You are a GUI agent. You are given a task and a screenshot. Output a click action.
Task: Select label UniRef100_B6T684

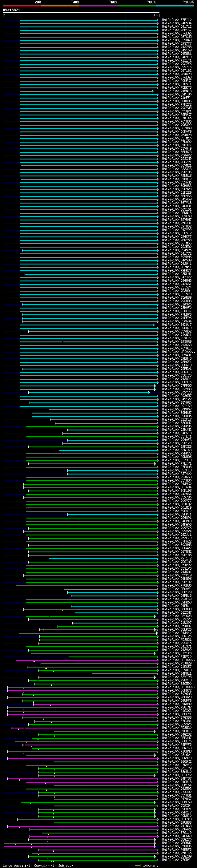click(176, 487)
